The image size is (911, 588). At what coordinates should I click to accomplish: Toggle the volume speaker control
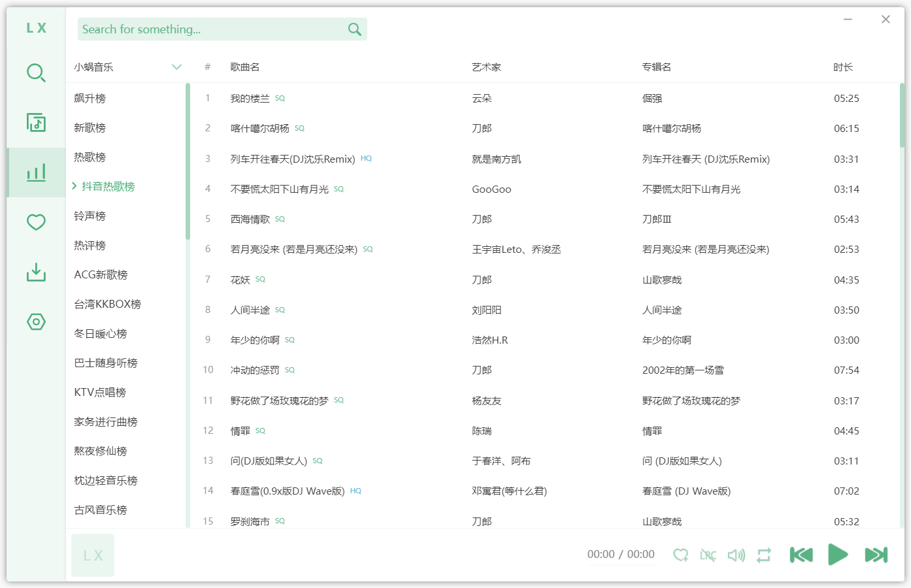pos(736,555)
